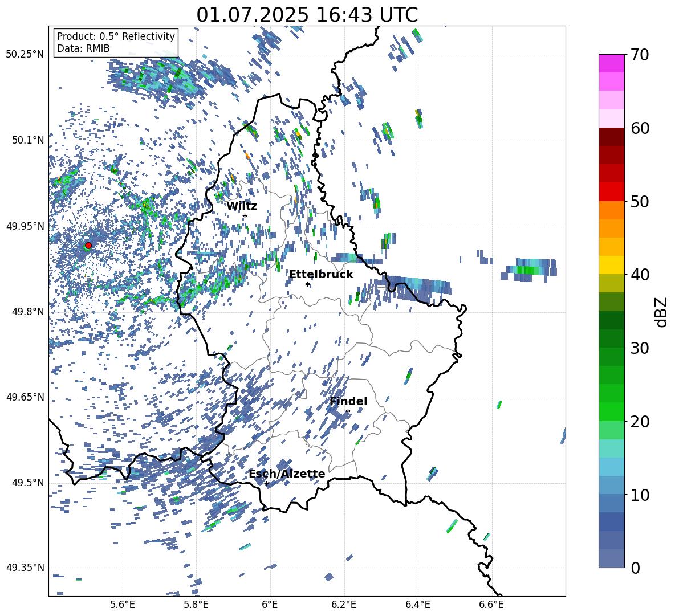Click the Findel location label

tap(348, 401)
